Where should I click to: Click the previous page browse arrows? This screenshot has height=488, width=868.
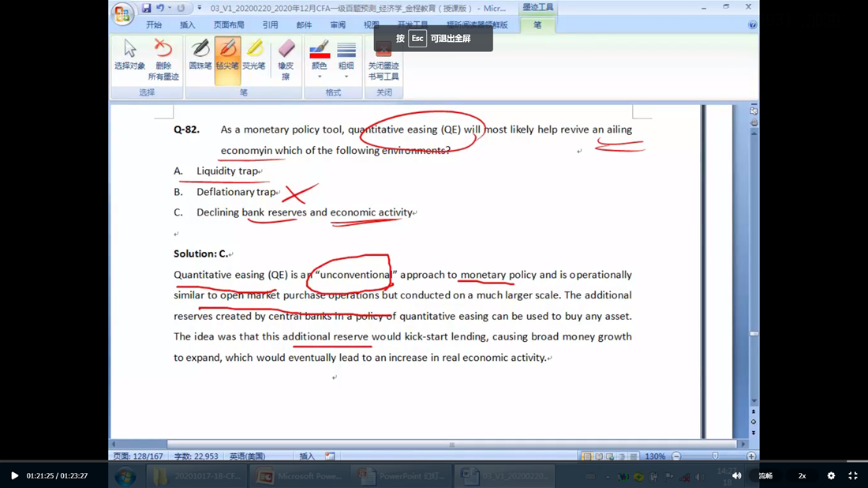(x=754, y=412)
